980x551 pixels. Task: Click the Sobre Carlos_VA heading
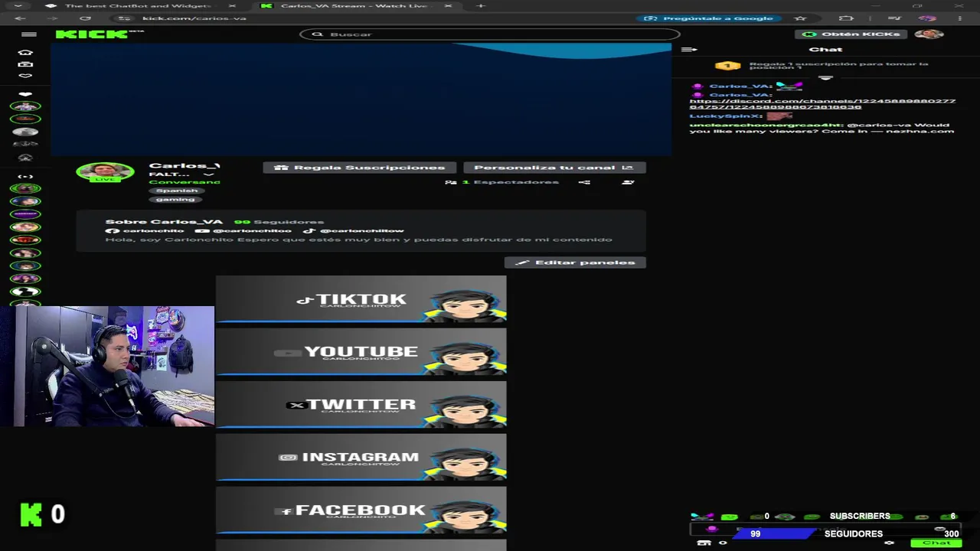[x=164, y=221]
